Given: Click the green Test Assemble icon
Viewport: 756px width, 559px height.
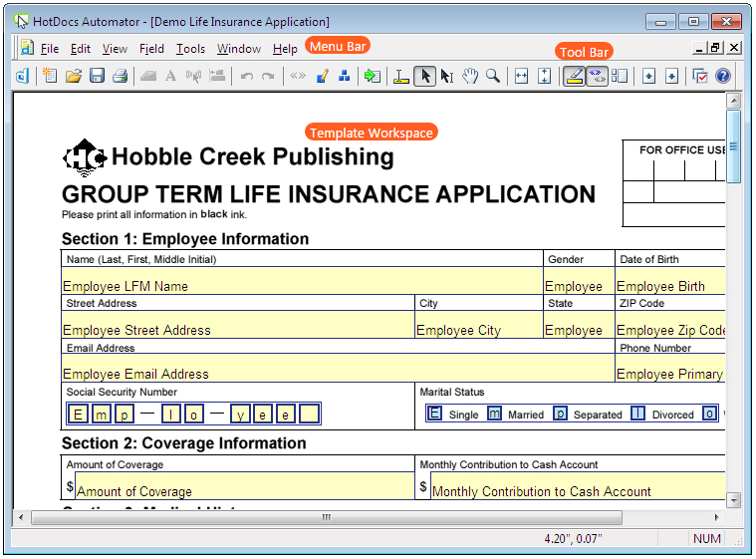Looking at the screenshot, I should (x=372, y=76).
